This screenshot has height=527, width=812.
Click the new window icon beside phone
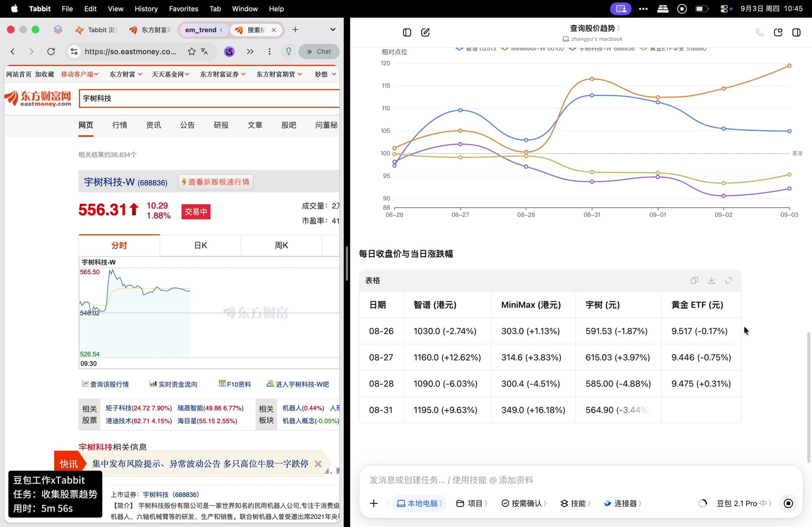coord(778,33)
